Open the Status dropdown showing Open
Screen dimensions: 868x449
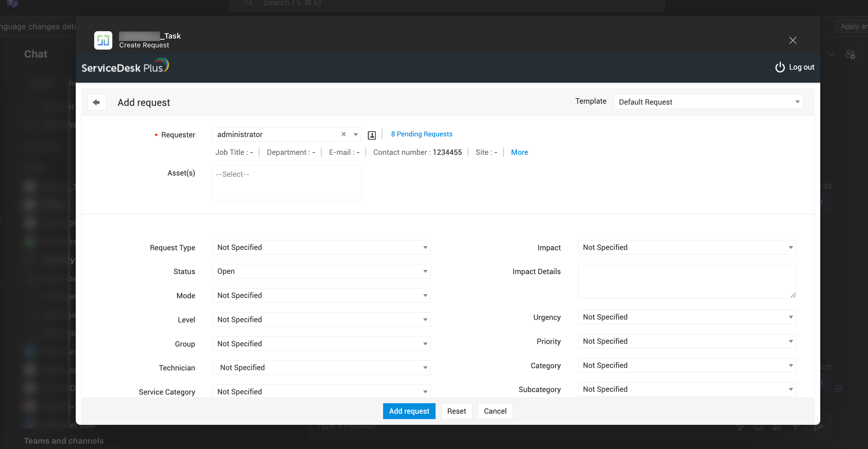[321, 272]
